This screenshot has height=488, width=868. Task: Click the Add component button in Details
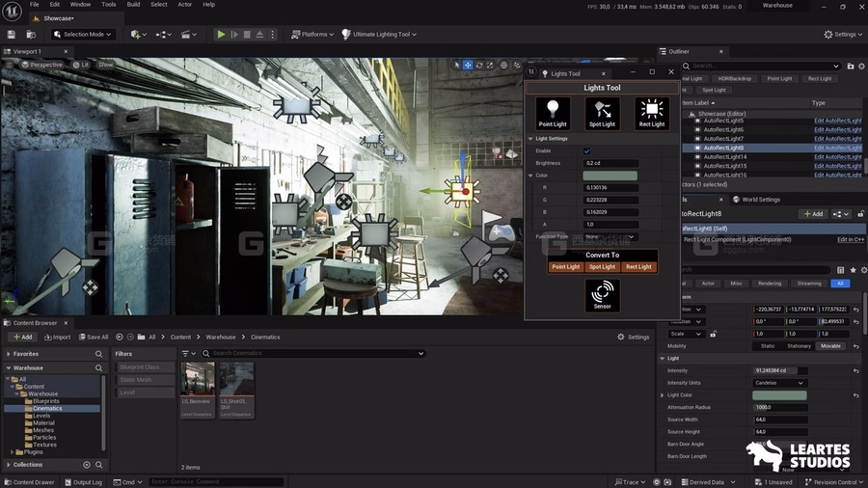pyautogui.click(x=813, y=214)
